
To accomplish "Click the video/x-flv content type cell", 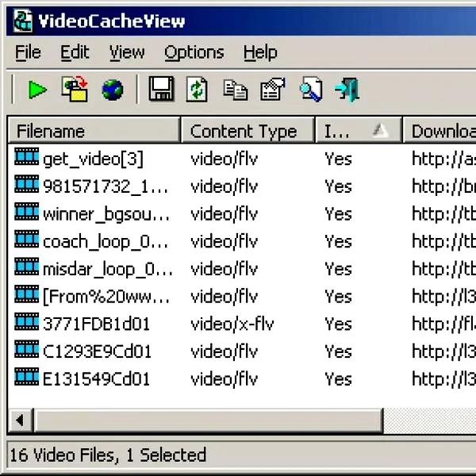I will click(x=232, y=324).
